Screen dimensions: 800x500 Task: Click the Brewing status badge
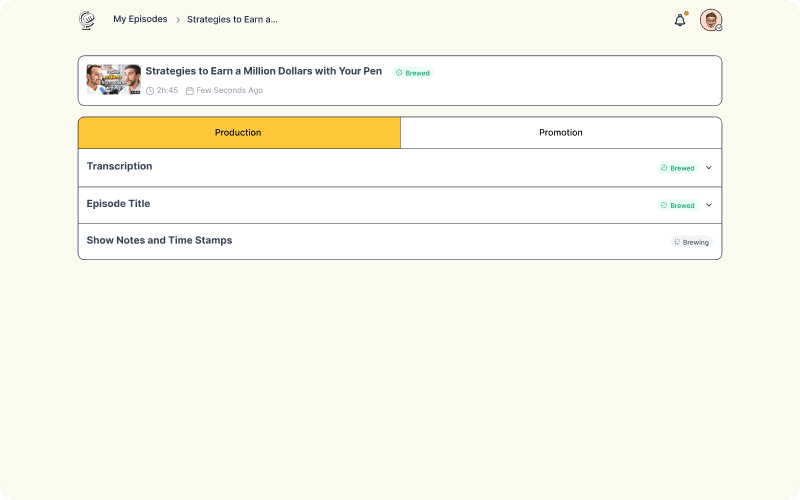pos(691,242)
